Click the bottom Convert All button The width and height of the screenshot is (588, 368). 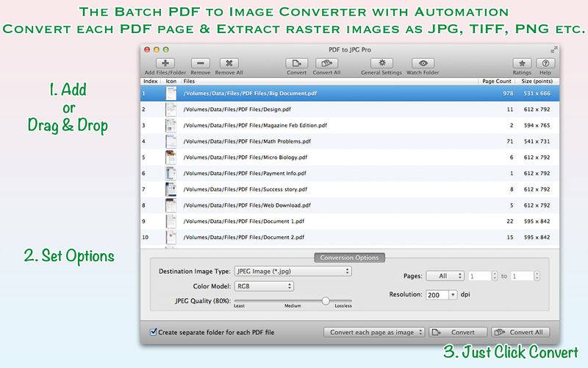[520, 333]
